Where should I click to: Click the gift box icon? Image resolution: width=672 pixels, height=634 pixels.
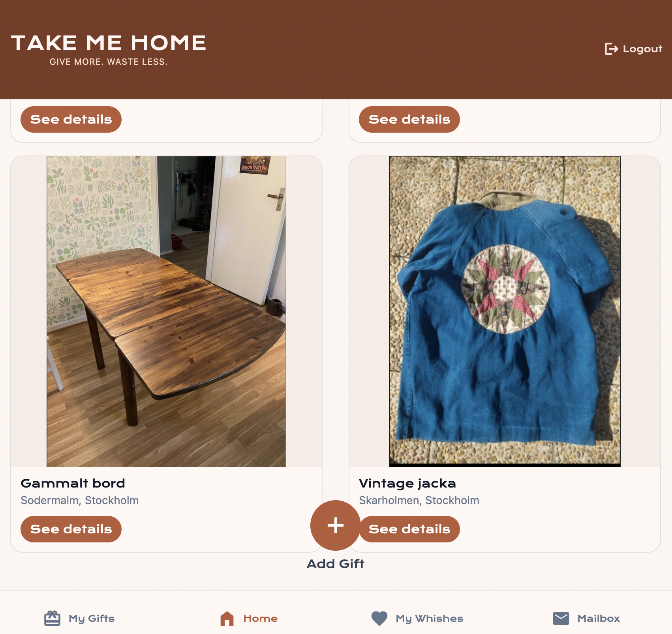coord(52,618)
